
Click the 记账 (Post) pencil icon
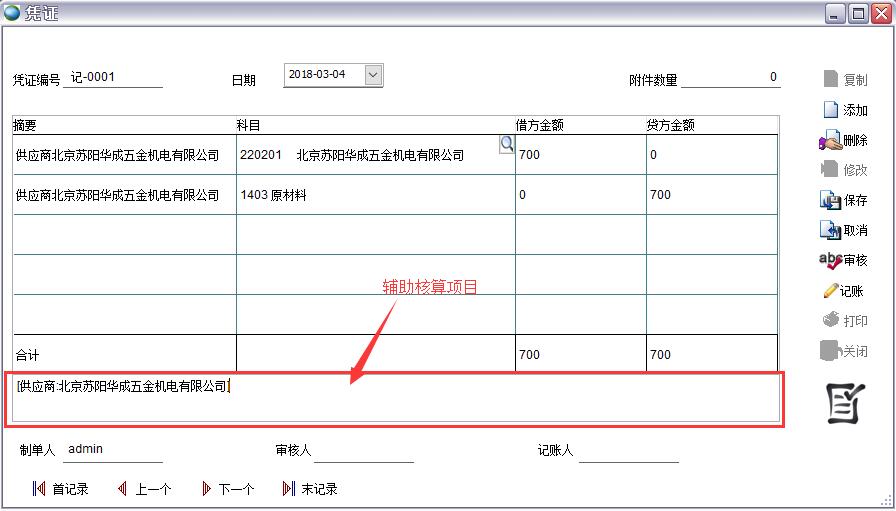(830, 291)
